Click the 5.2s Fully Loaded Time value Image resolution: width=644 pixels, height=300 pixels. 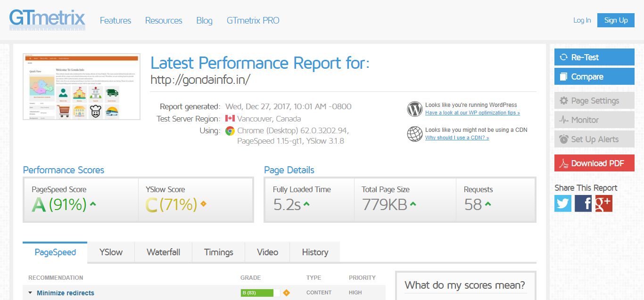[x=287, y=204]
